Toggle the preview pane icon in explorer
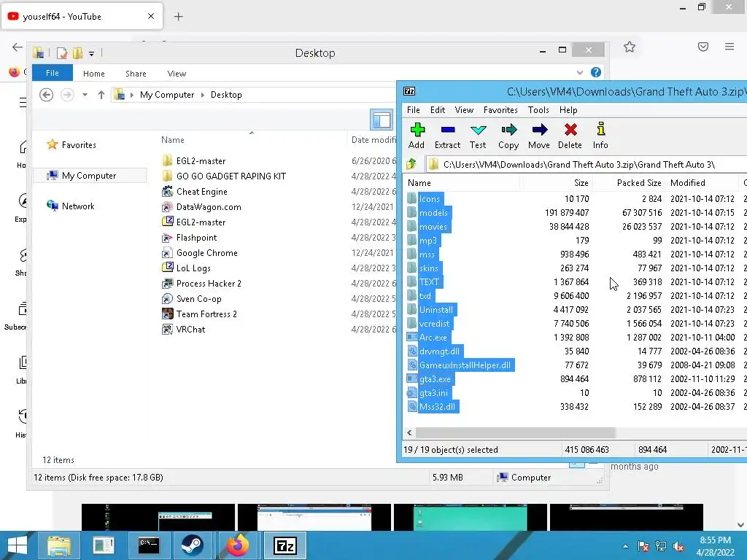Screen dimensions: 747x560 click(x=382, y=120)
